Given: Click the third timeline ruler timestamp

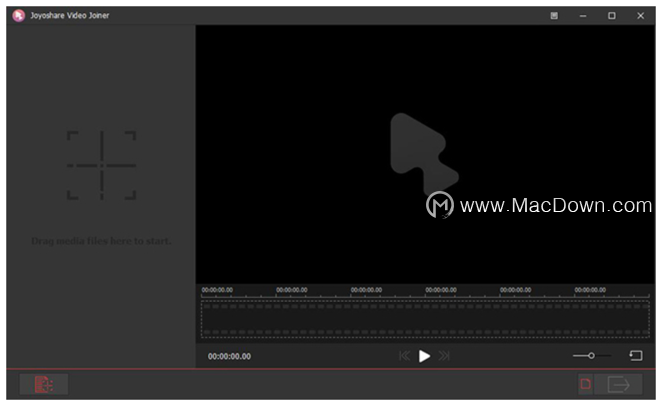Looking at the screenshot, I should tap(366, 290).
